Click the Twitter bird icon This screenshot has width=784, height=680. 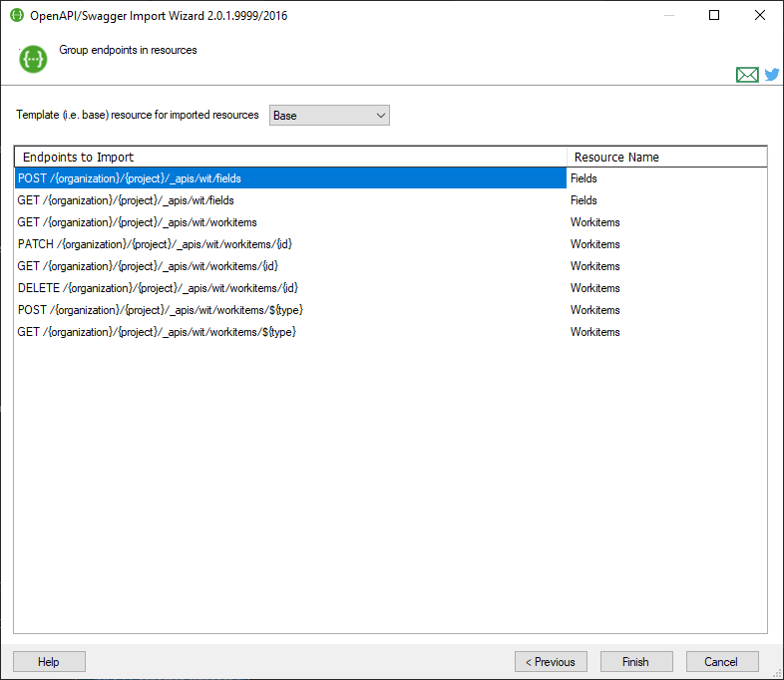coord(772,75)
